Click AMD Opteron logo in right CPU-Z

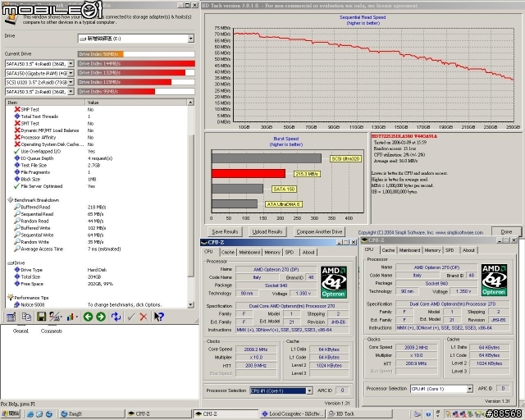[494, 280]
